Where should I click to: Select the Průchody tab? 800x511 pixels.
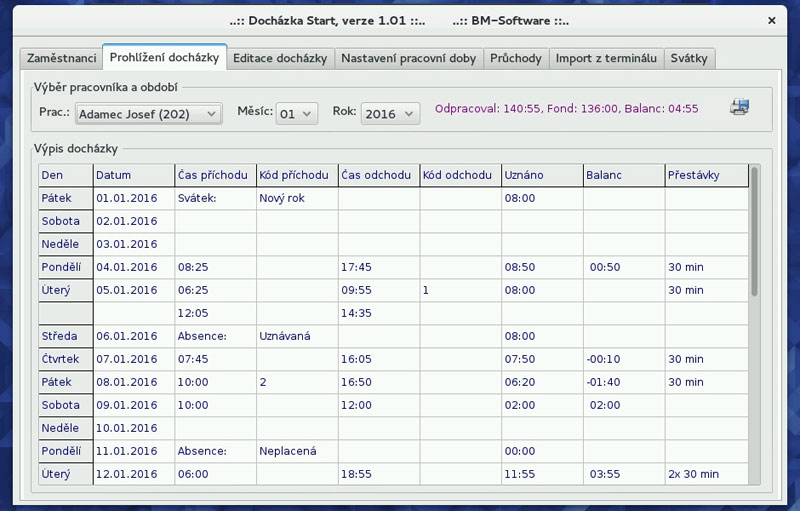pyautogui.click(x=515, y=58)
